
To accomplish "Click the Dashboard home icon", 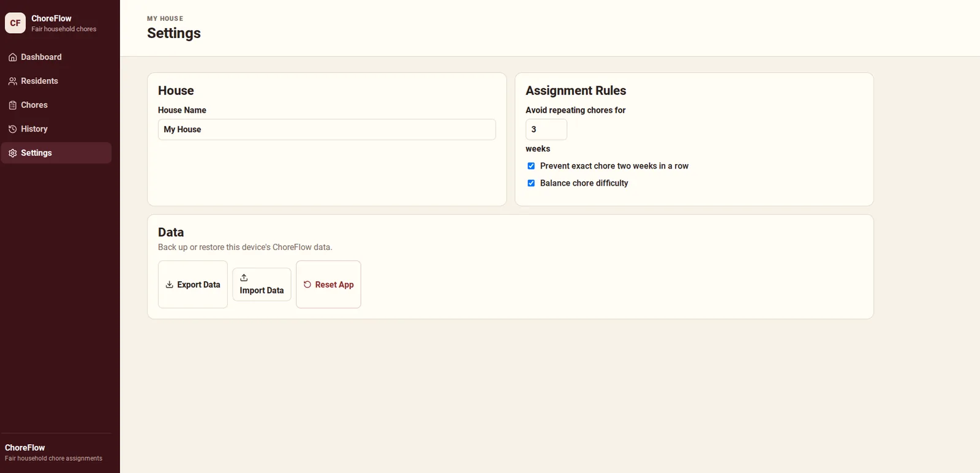I will [12, 57].
